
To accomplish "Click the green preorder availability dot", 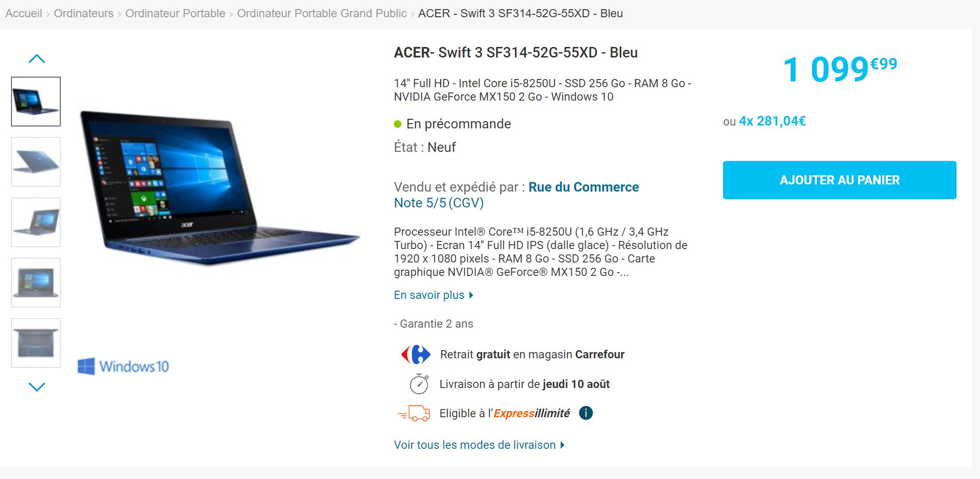I will click(x=398, y=125).
